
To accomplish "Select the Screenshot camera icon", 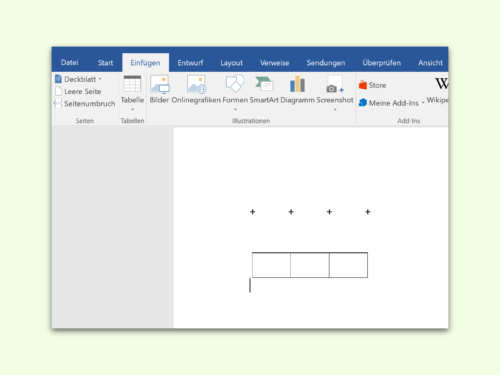I will 335,84.
